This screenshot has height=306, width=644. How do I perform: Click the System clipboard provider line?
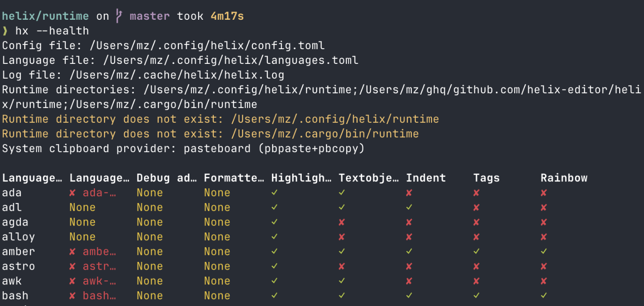184,149
